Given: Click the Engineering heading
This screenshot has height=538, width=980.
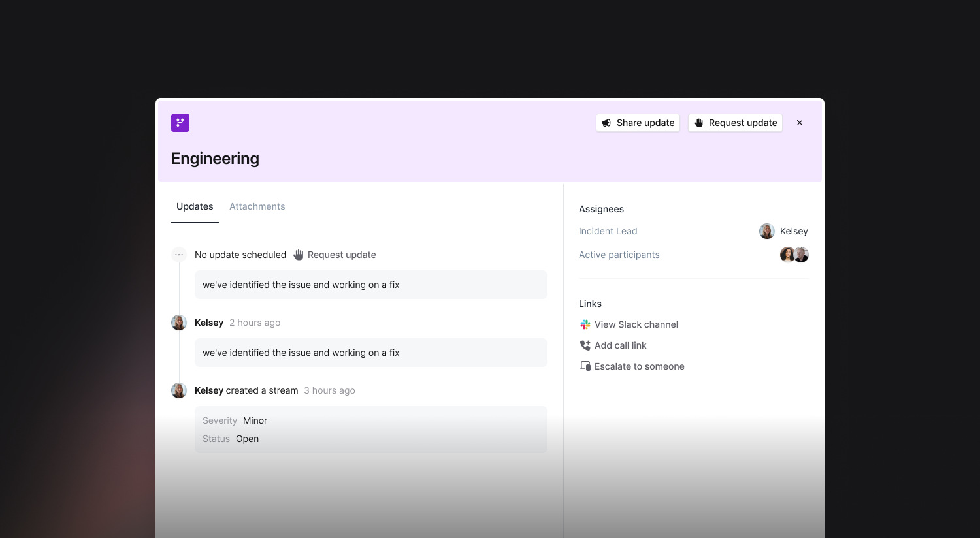Looking at the screenshot, I should pos(216,159).
